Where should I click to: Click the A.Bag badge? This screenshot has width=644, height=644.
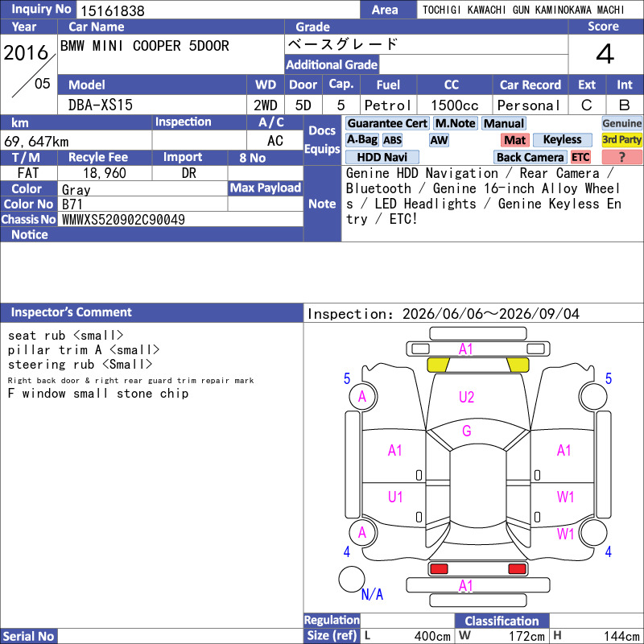[x=361, y=139]
